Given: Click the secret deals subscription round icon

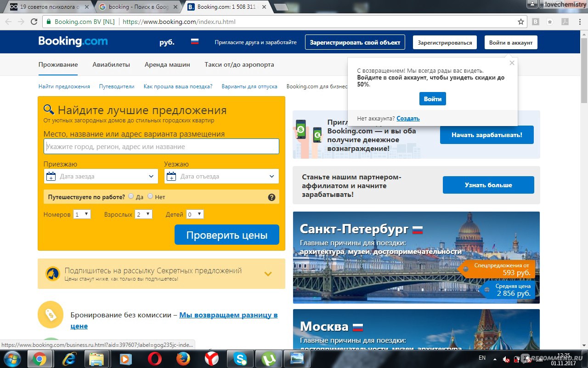Looking at the screenshot, I should click(x=52, y=274).
